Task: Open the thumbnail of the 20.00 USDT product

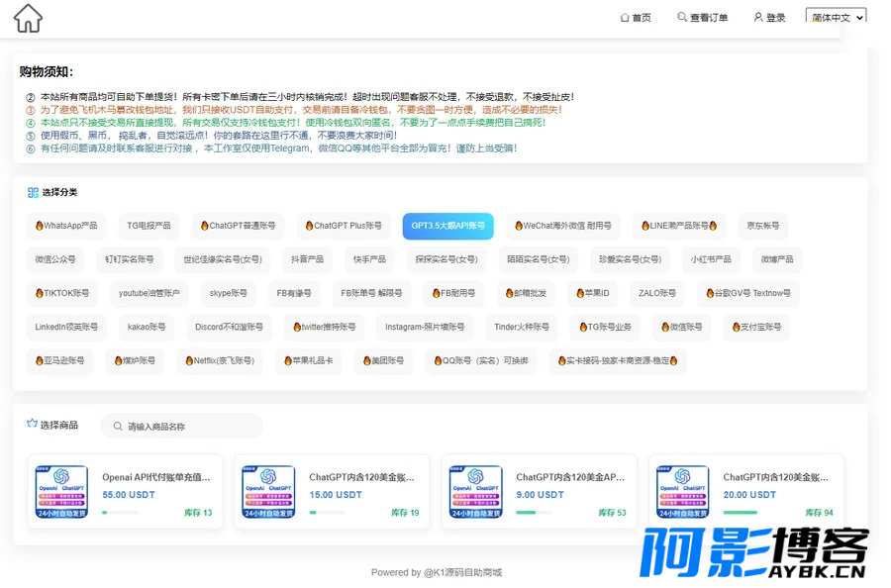Action: coord(682,491)
